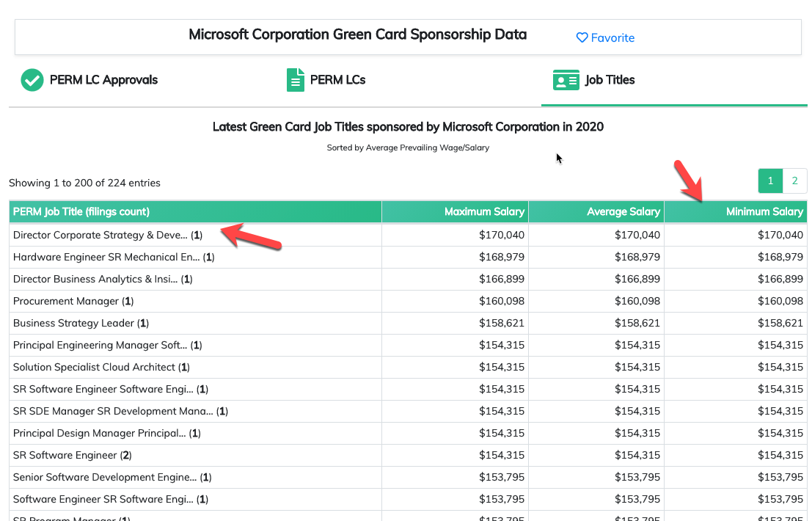
Task: Click Average Salary for Solution Specialist Cloud Architect
Action: [x=637, y=367]
